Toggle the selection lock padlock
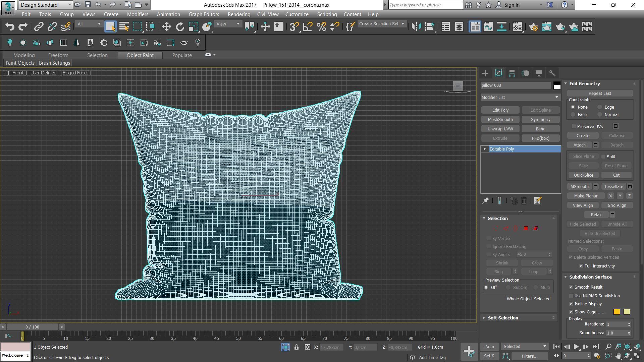The width and height of the screenshot is (644, 362). click(297, 347)
